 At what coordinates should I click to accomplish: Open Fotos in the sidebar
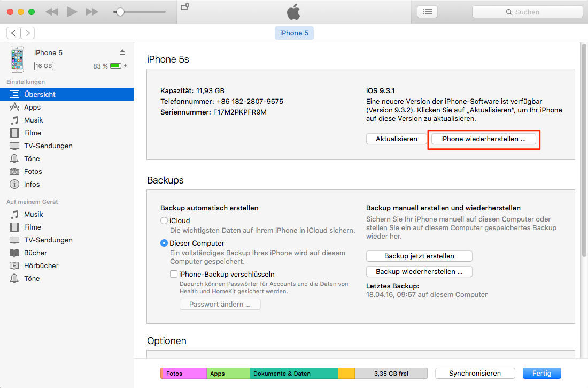pos(67,172)
